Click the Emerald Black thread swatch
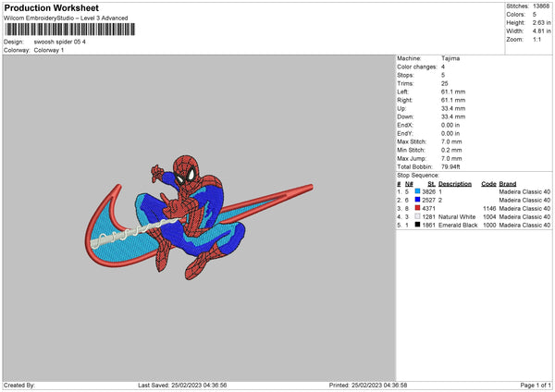The image size is (555, 392). (x=417, y=225)
